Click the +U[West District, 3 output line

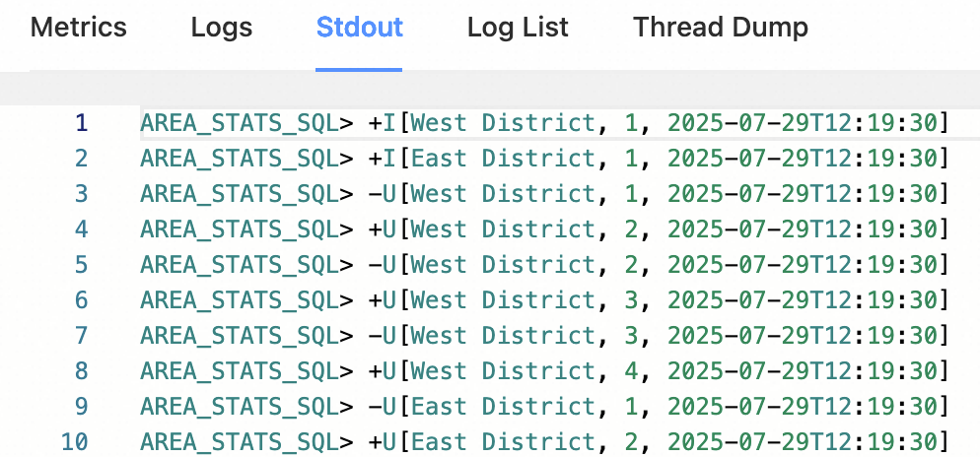coord(544,300)
